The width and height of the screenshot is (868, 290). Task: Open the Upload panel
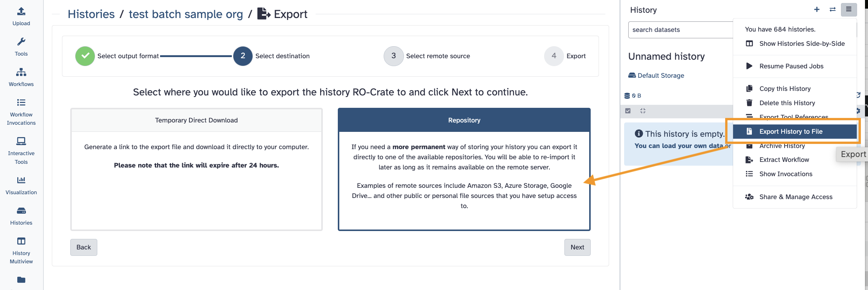click(21, 17)
